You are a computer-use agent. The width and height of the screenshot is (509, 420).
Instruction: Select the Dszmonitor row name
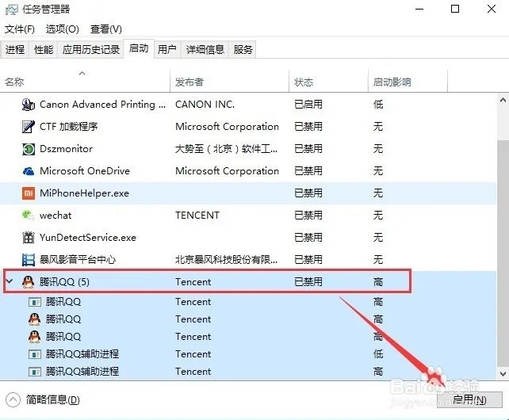pyautogui.click(x=67, y=149)
